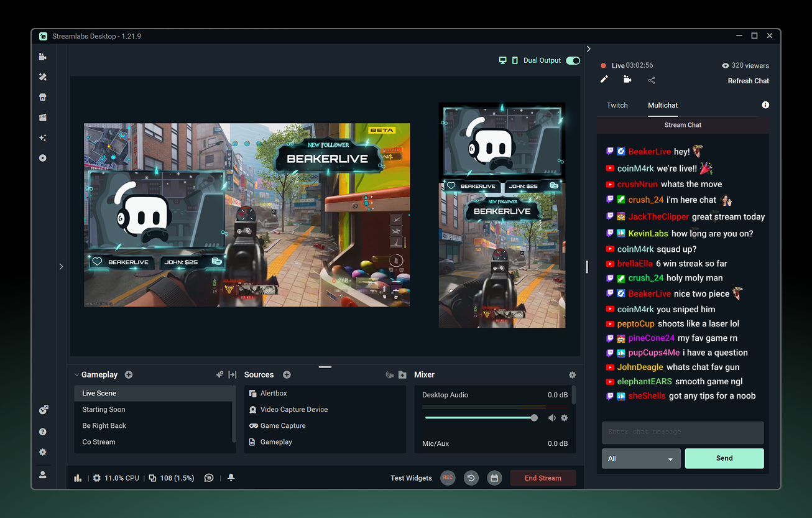The image size is (812, 518).
Task: Click the share icon under the Live timer
Action: pyautogui.click(x=652, y=80)
